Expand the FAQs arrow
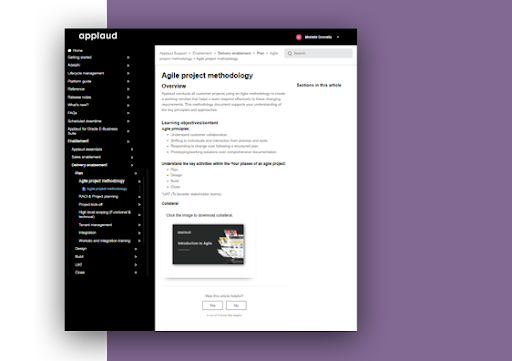The image size is (512, 361). (128, 113)
